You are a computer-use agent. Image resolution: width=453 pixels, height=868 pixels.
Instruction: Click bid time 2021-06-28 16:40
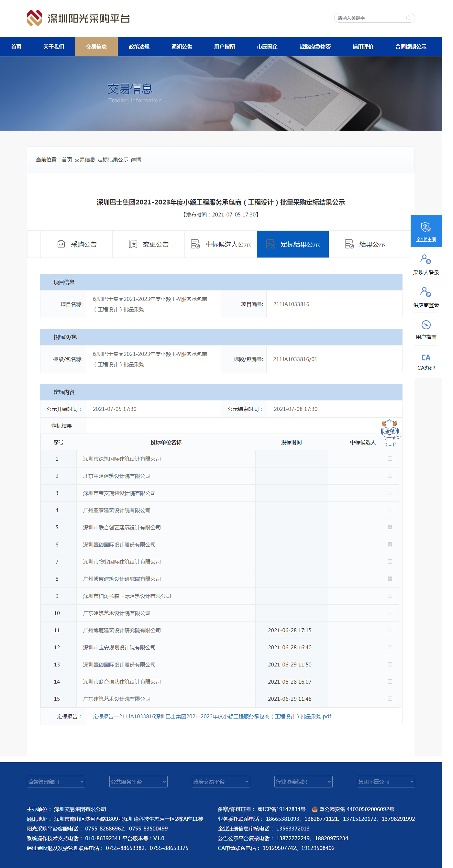[x=290, y=647]
